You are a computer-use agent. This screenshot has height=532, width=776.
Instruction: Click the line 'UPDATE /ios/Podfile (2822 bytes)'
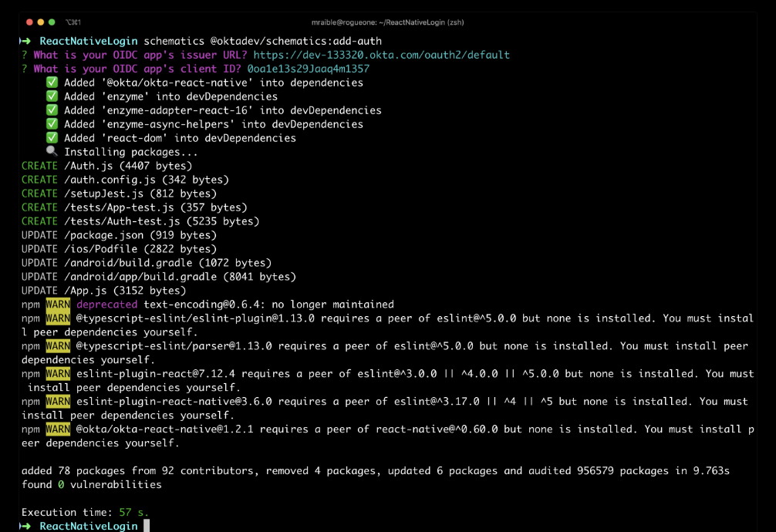pos(120,249)
